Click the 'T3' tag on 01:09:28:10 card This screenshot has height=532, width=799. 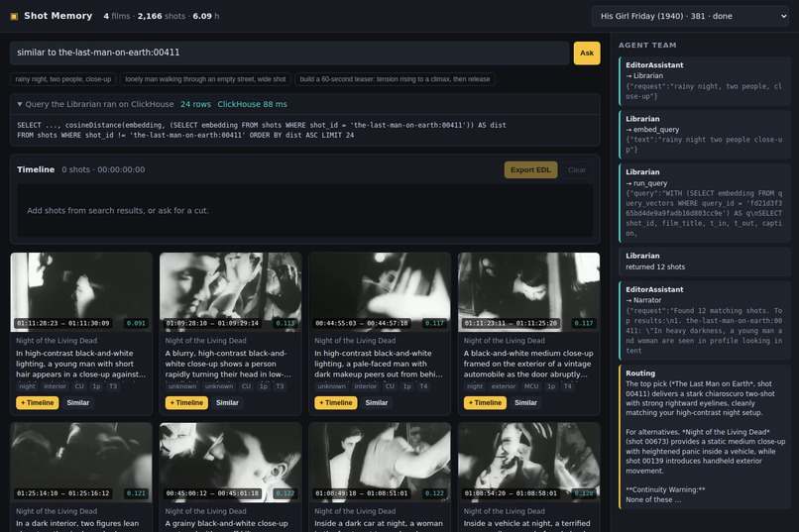280,386
